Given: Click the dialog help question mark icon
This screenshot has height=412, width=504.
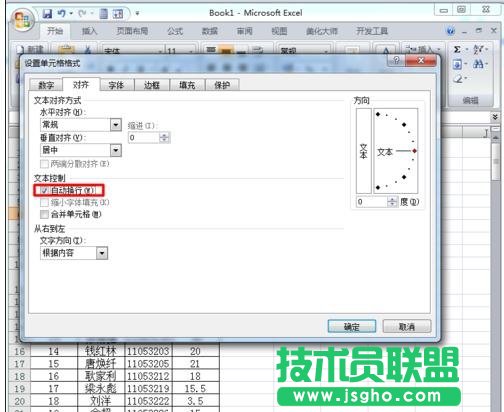Looking at the screenshot, I should [x=396, y=60].
